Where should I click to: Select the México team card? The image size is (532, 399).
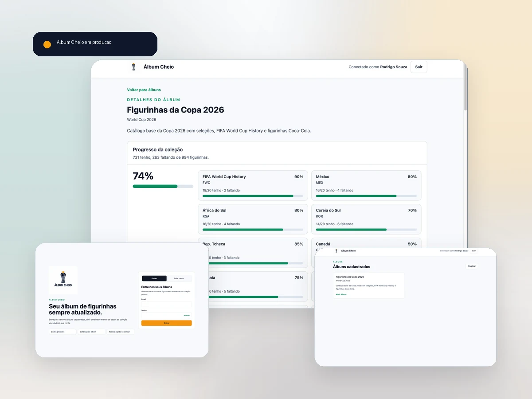366,186
